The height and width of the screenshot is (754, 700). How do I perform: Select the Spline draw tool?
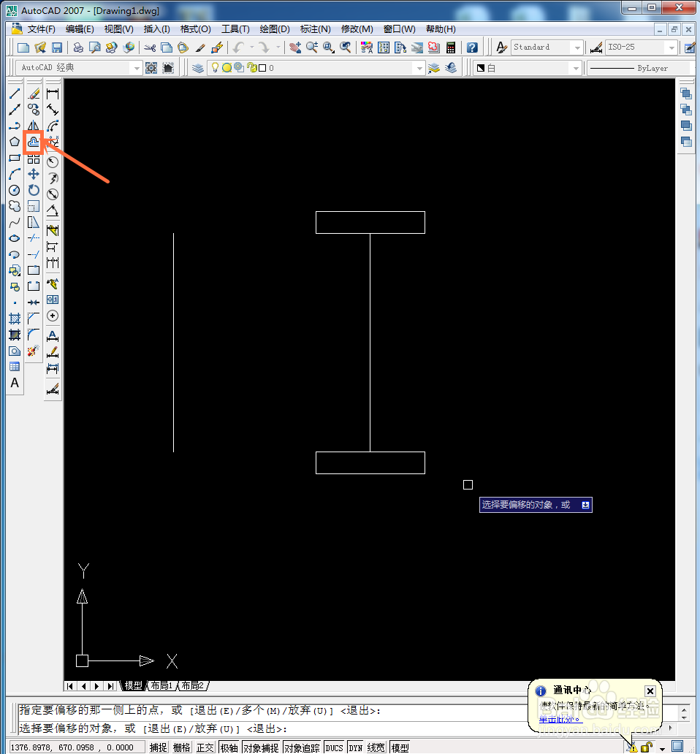[x=15, y=222]
